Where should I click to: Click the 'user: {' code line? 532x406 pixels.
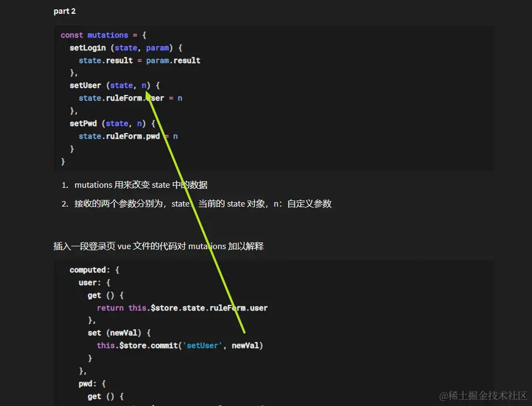click(x=94, y=282)
